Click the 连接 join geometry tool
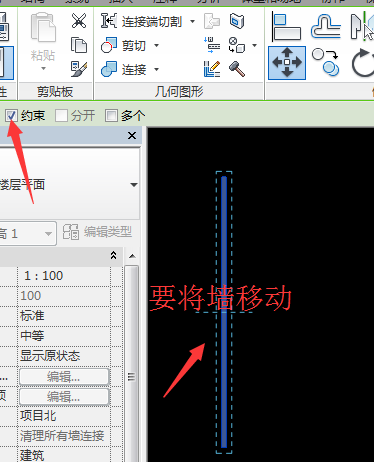The image size is (374, 462). pyautogui.click(x=123, y=69)
